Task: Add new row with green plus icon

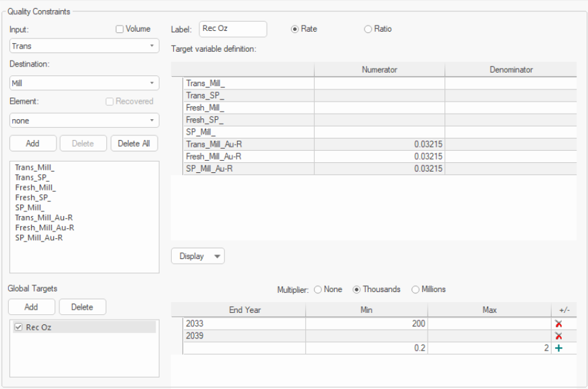Action: click(x=558, y=348)
